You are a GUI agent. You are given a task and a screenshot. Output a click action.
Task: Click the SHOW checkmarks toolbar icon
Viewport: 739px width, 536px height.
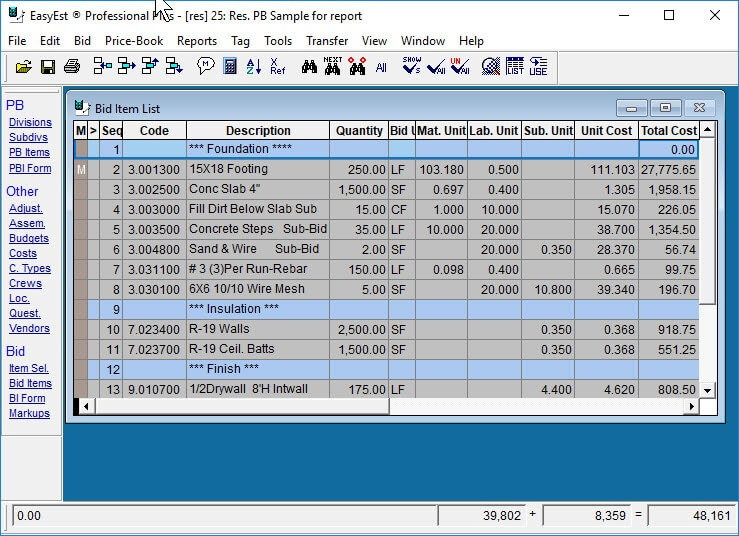411,66
